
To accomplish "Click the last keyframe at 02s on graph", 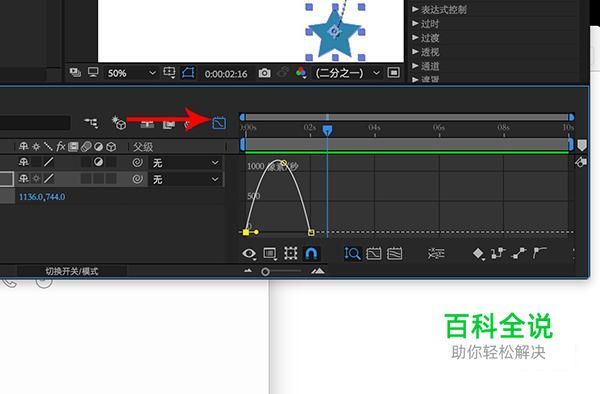I will tap(311, 232).
